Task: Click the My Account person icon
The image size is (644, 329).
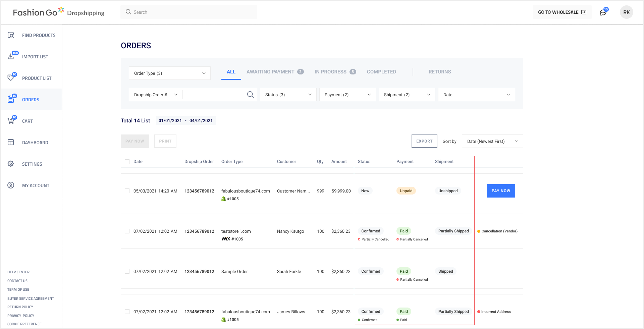Action: click(11, 185)
